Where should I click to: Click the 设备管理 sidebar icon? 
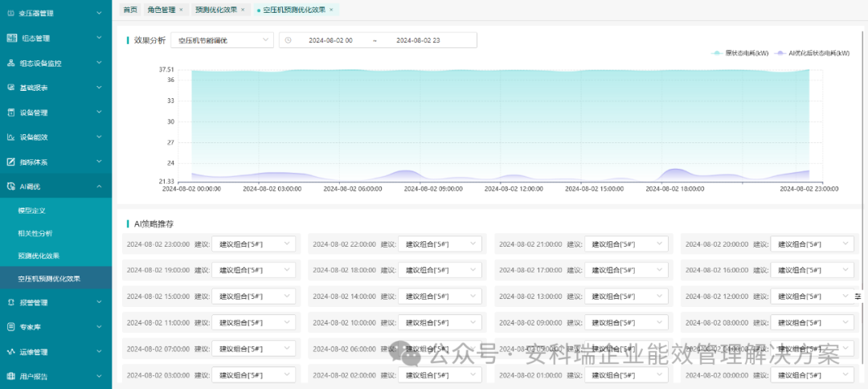(x=10, y=113)
